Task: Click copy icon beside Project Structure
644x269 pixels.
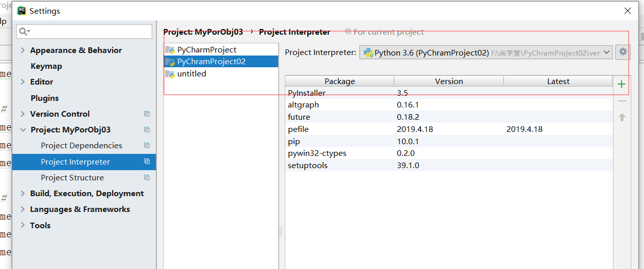Action: (x=147, y=178)
